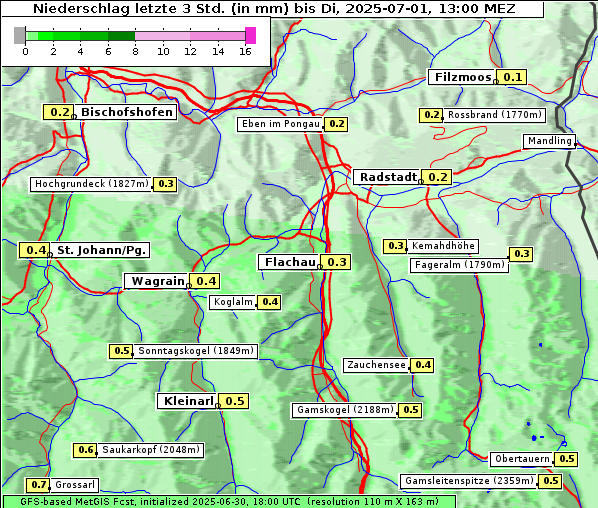Select the Grossarl place label
This screenshot has height=508, width=598.
(x=74, y=485)
